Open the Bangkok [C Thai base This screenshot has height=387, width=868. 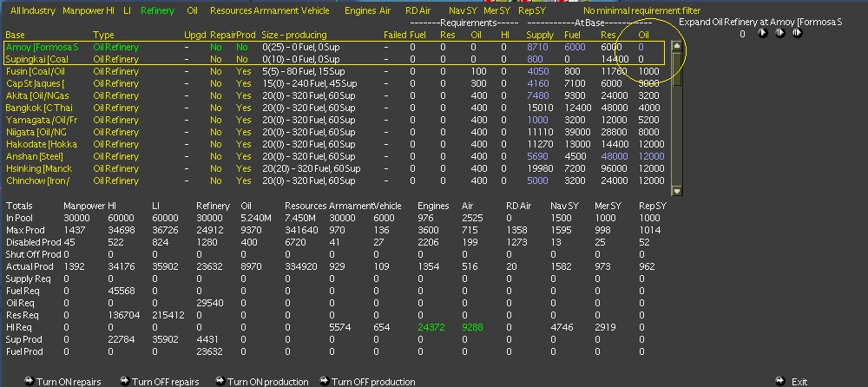click(39, 108)
